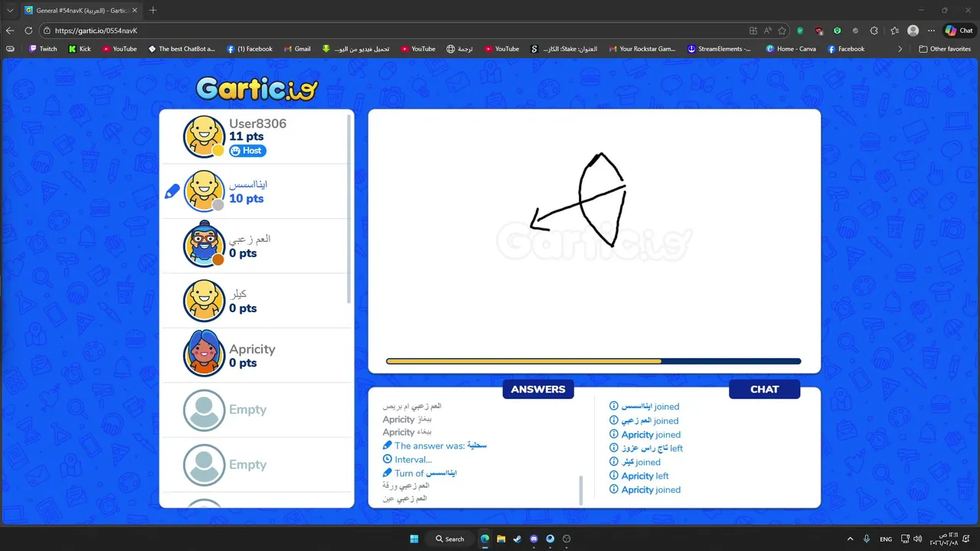
Task: Open Gmail bookmark
Action: click(x=297, y=49)
